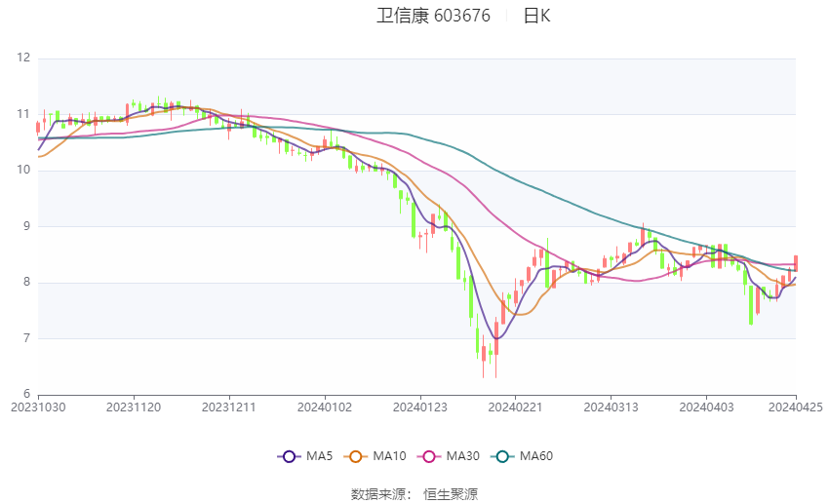The width and height of the screenshot is (829, 504).
Task: Toggle the MA60 teal legend circle
Action: click(499, 455)
